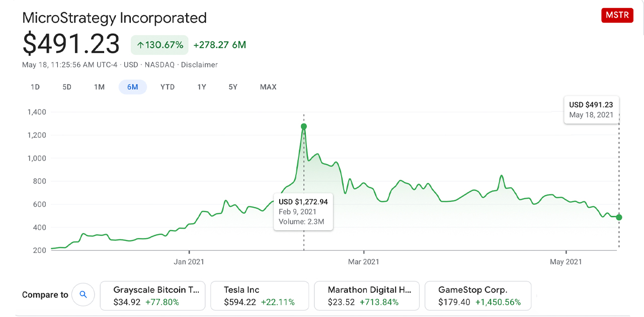
Task: Click the magnifier search icon beside Compare to
Action: click(83, 295)
